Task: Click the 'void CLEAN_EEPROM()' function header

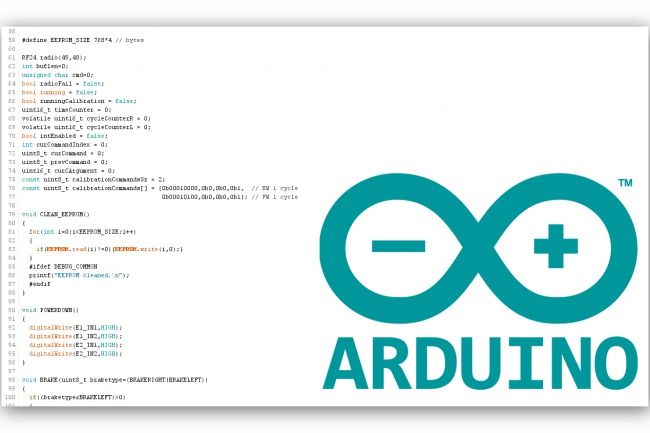Action: click(56, 214)
